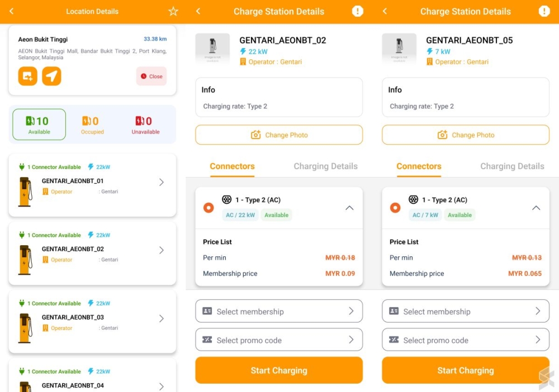Image resolution: width=559 pixels, height=392 pixels.
Task: Open Select membership for the 22 kW charger
Action: [x=279, y=311]
